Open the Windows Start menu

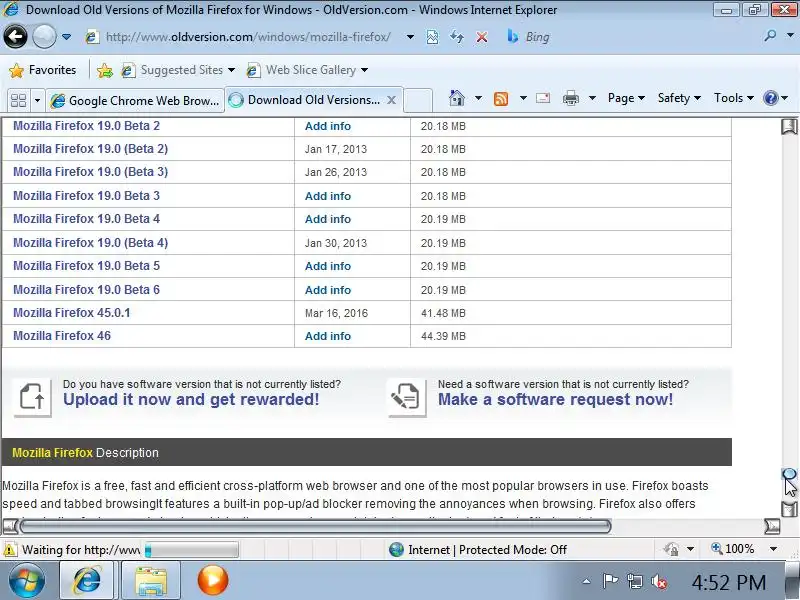(x=27, y=581)
